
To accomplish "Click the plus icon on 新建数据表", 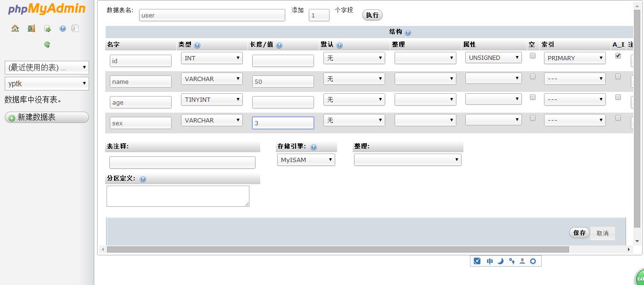I will click(12, 118).
